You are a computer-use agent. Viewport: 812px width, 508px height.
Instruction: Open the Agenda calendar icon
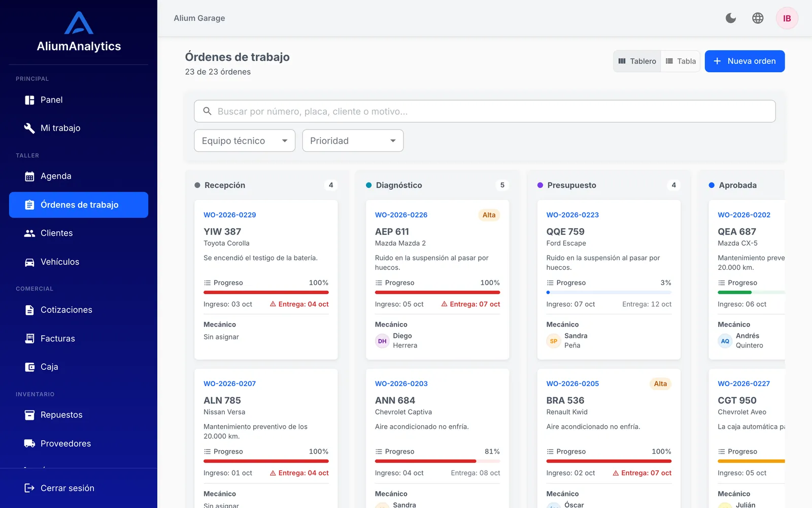pyautogui.click(x=29, y=176)
